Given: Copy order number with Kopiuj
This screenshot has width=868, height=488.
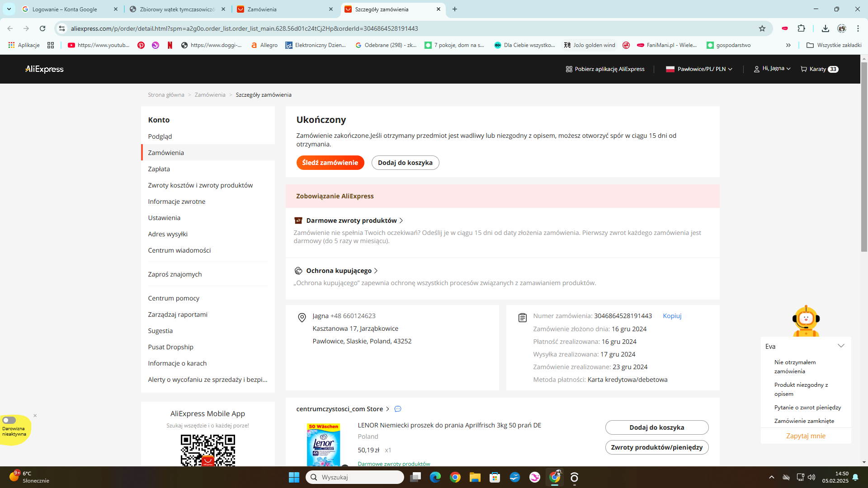Looking at the screenshot, I should (672, 316).
